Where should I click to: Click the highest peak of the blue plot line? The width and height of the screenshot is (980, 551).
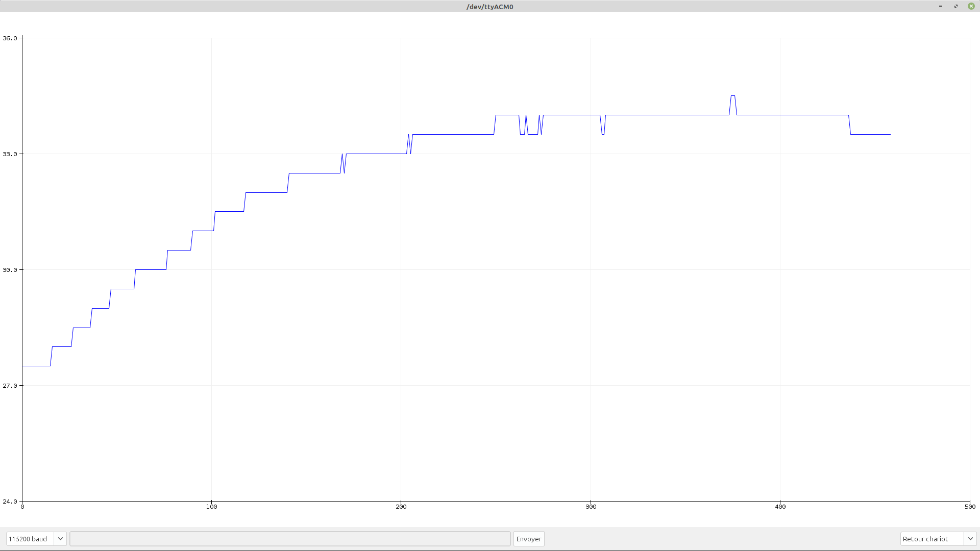733,96
